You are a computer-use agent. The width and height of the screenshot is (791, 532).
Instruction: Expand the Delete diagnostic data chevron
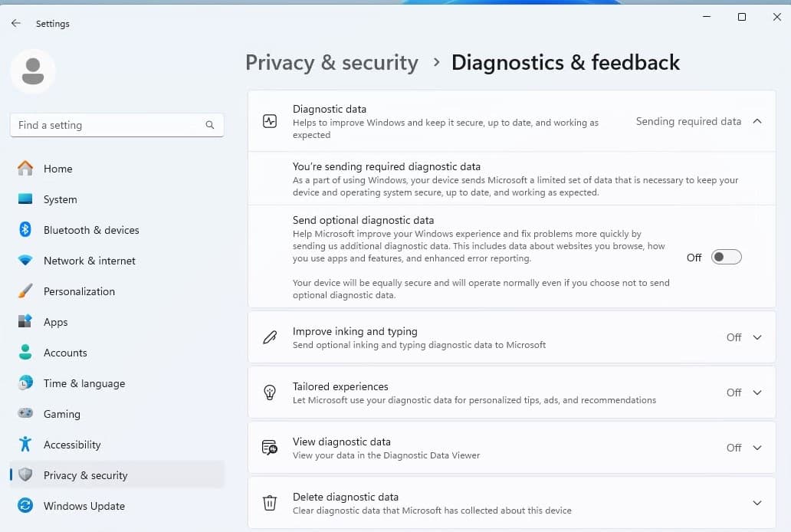click(x=757, y=503)
